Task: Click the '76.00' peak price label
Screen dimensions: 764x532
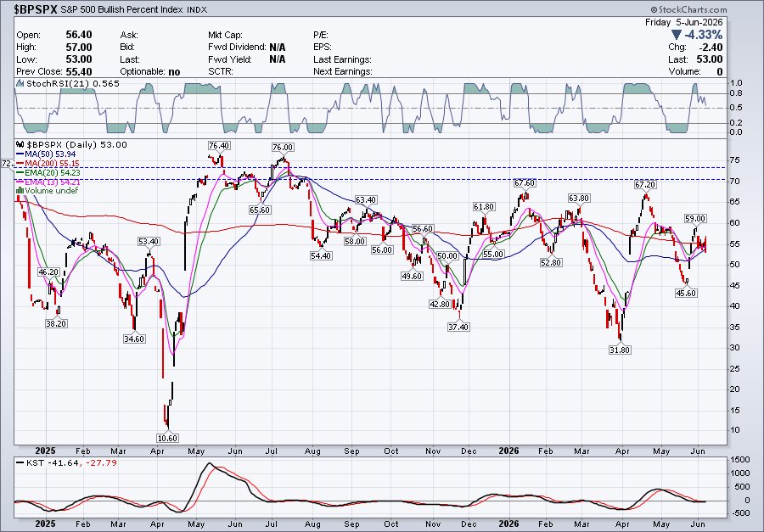Action: 283,147
